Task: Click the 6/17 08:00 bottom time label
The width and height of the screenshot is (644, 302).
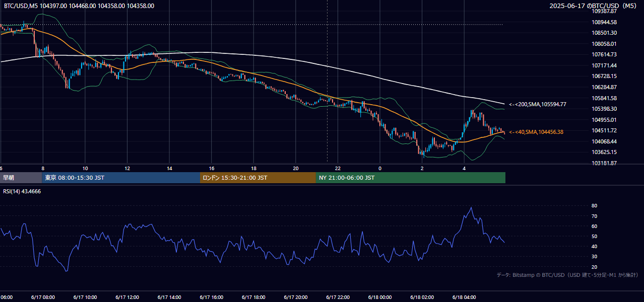Action: click(43, 297)
